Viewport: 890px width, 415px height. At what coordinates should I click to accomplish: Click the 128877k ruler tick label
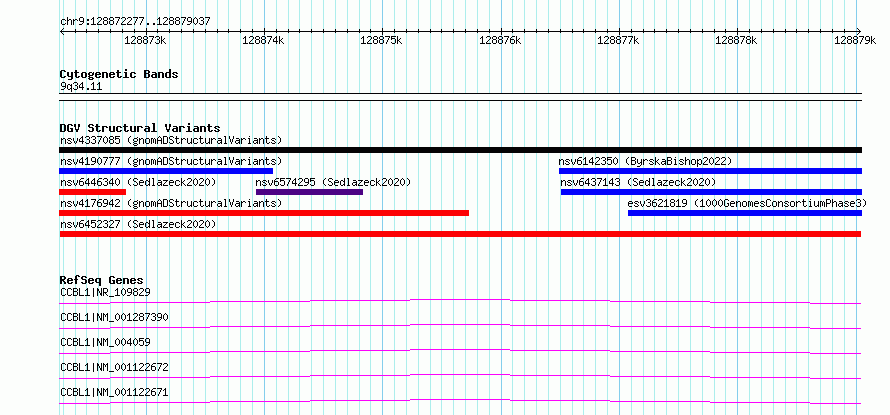pos(618,40)
